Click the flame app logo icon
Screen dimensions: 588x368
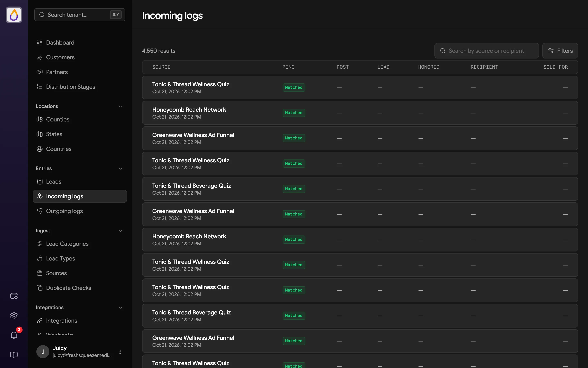pos(14,15)
